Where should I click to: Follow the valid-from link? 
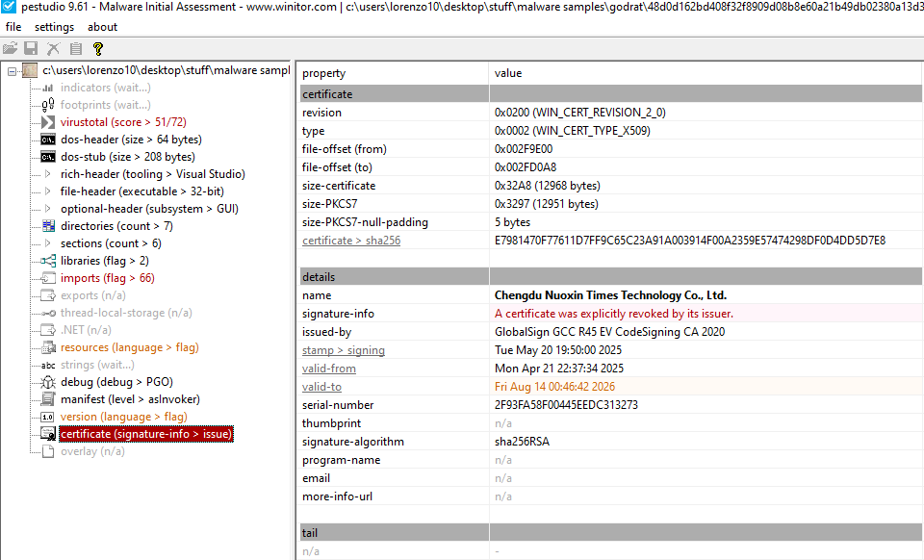pyautogui.click(x=329, y=369)
